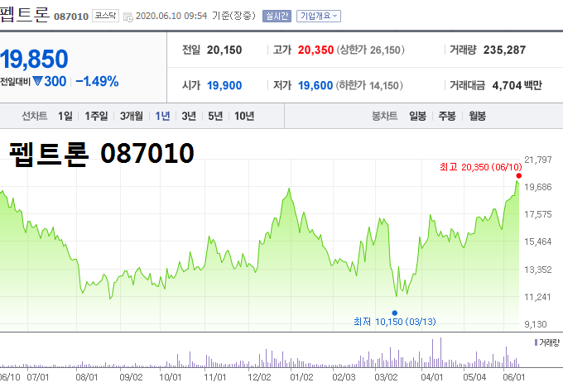Select the 3년 line chart tab
This screenshot has width=563, height=392.
click(189, 116)
